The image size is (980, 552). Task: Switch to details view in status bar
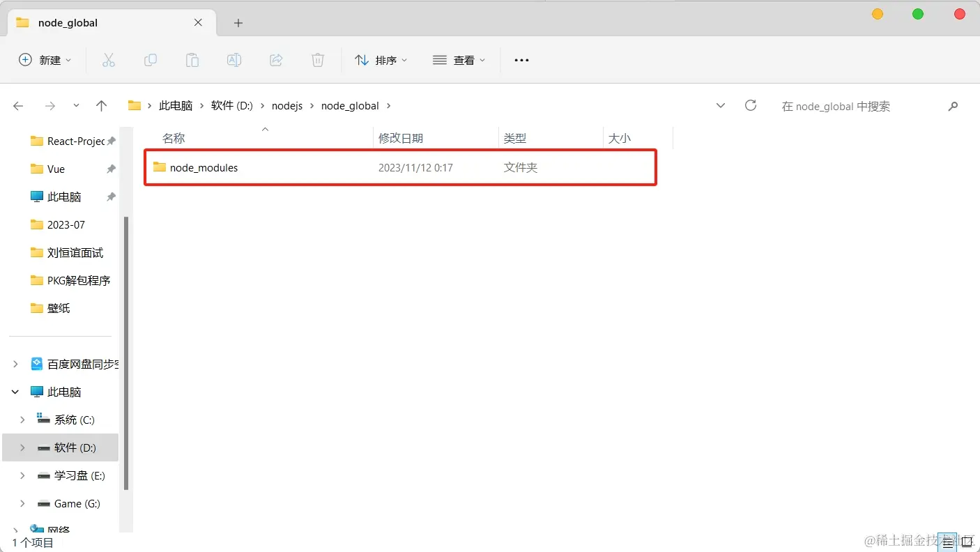pos(948,541)
